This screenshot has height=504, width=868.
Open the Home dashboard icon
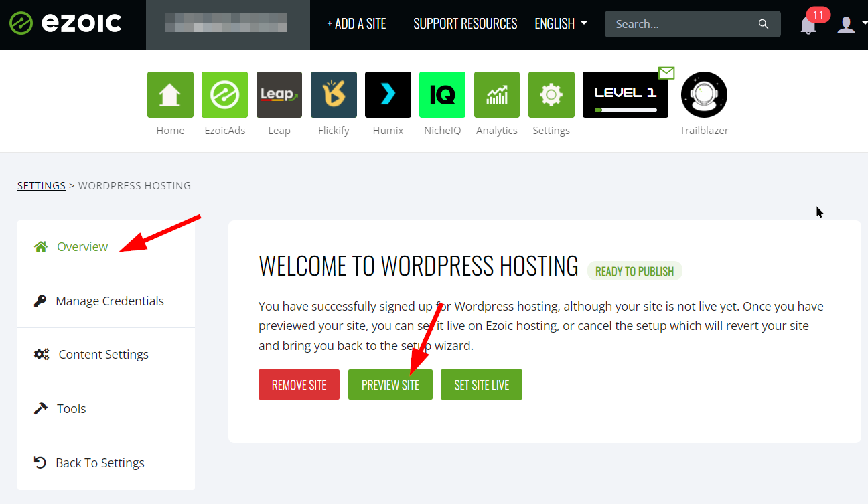click(170, 94)
